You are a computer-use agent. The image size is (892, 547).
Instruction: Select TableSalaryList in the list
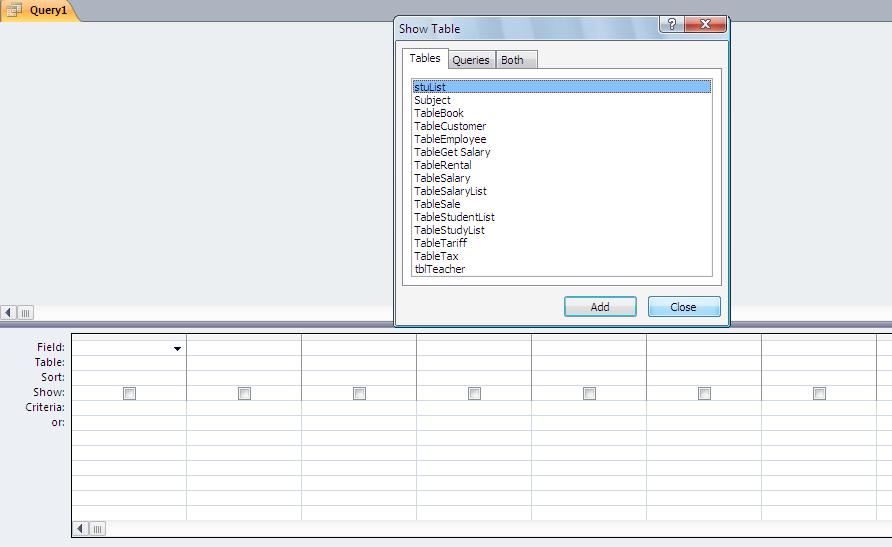coord(561,191)
